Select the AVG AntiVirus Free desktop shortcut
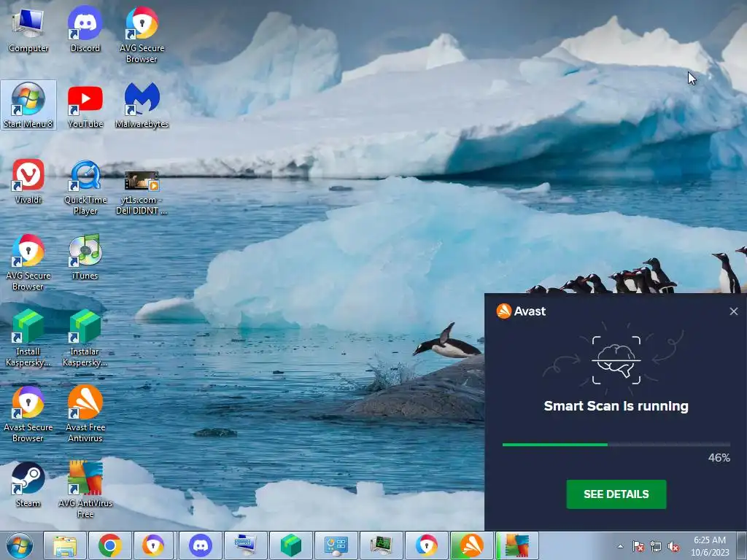The width and height of the screenshot is (747, 560). (85, 489)
